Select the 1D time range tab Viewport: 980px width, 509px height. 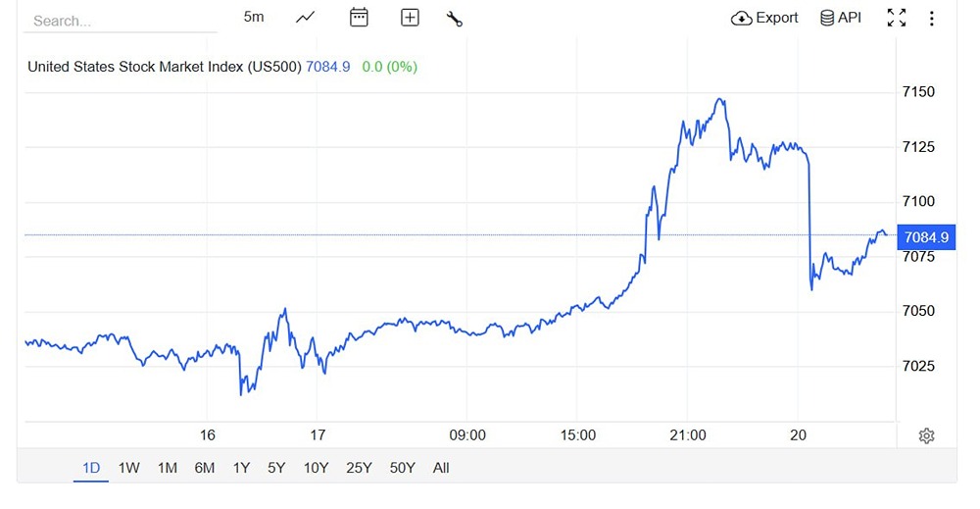pyautogui.click(x=91, y=468)
